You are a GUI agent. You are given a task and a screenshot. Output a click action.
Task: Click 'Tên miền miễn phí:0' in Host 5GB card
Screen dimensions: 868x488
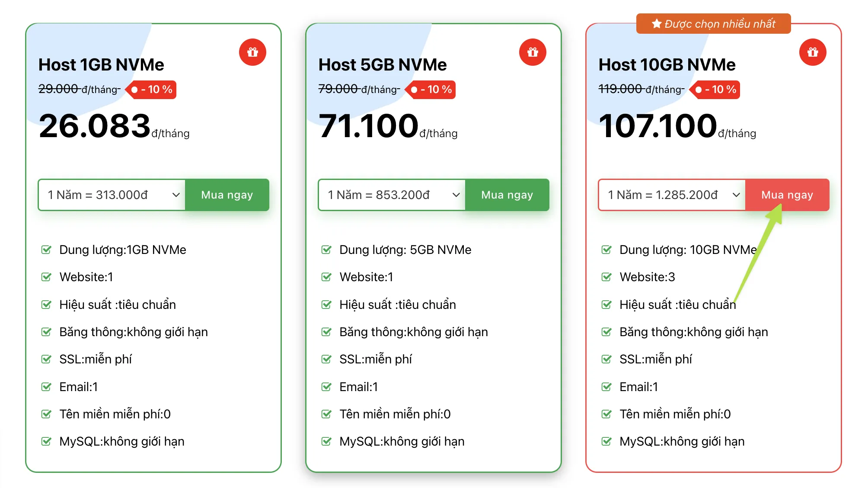click(395, 414)
